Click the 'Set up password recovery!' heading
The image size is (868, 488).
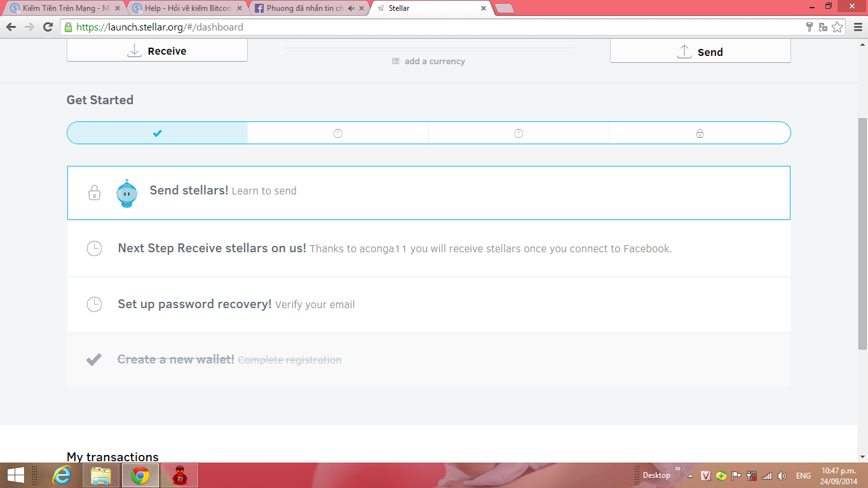(x=194, y=304)
